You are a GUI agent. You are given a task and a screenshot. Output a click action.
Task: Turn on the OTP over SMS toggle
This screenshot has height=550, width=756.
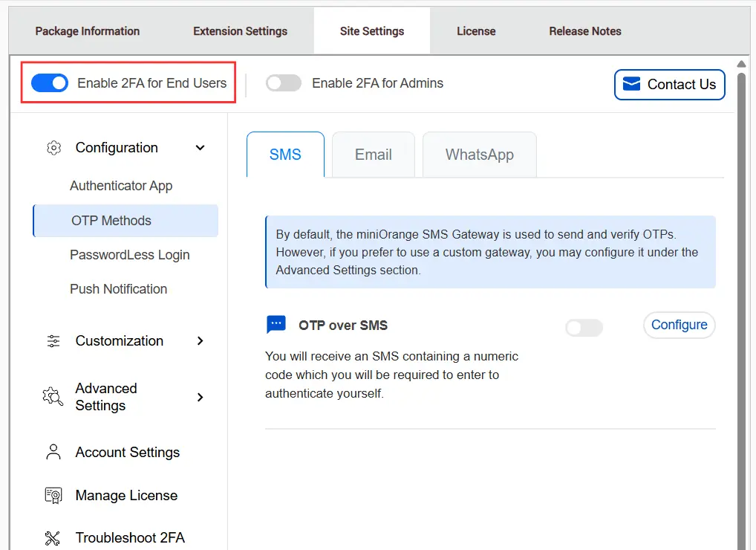tap(584, 328)
